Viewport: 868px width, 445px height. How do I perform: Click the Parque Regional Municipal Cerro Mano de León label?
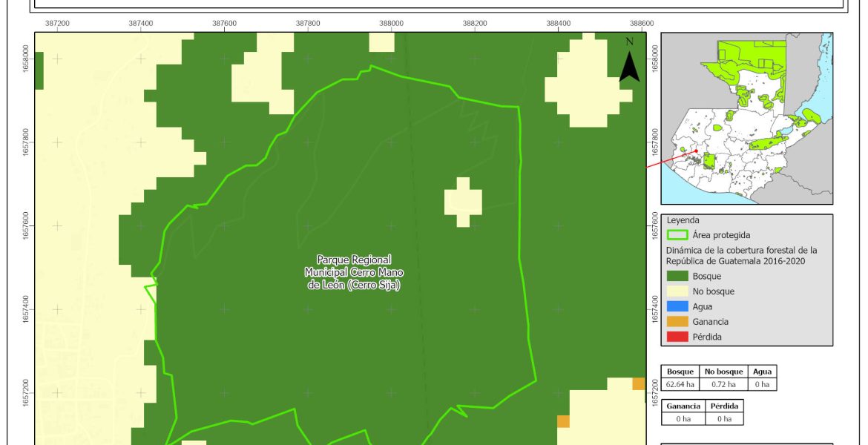tap(353, 271)
